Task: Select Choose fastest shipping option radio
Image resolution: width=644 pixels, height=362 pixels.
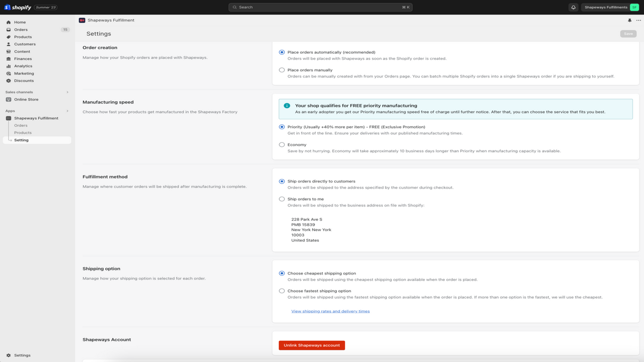Action: click(x=282, y=291)
